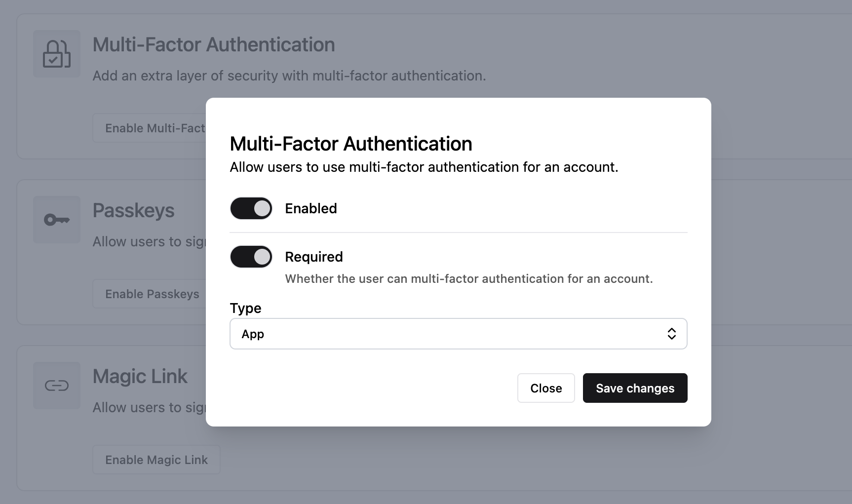The height and width of the screenshot is (504, 852).
Task: Open the Type dropdown
Action: click(x=458, y=334)
